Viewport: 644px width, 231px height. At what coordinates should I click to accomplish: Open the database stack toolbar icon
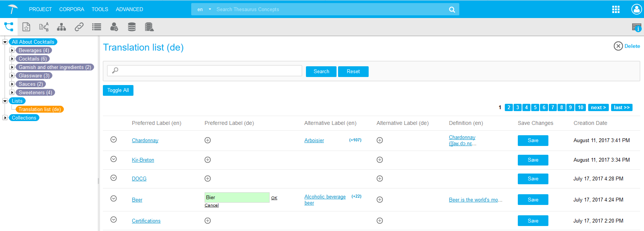tap(132, 27)
